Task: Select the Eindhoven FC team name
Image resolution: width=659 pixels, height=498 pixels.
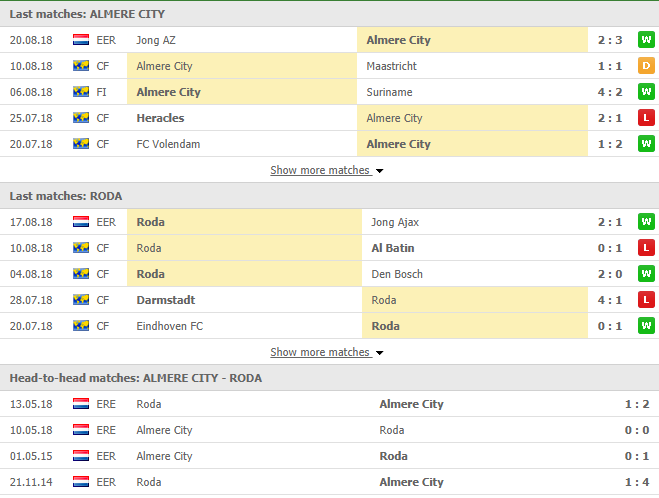Action: click(x=170, y=326)
